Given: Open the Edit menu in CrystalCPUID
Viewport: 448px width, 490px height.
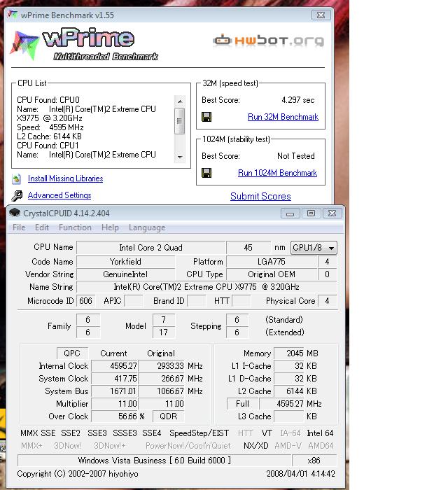Looking at the screenshot, I should 41,227.
